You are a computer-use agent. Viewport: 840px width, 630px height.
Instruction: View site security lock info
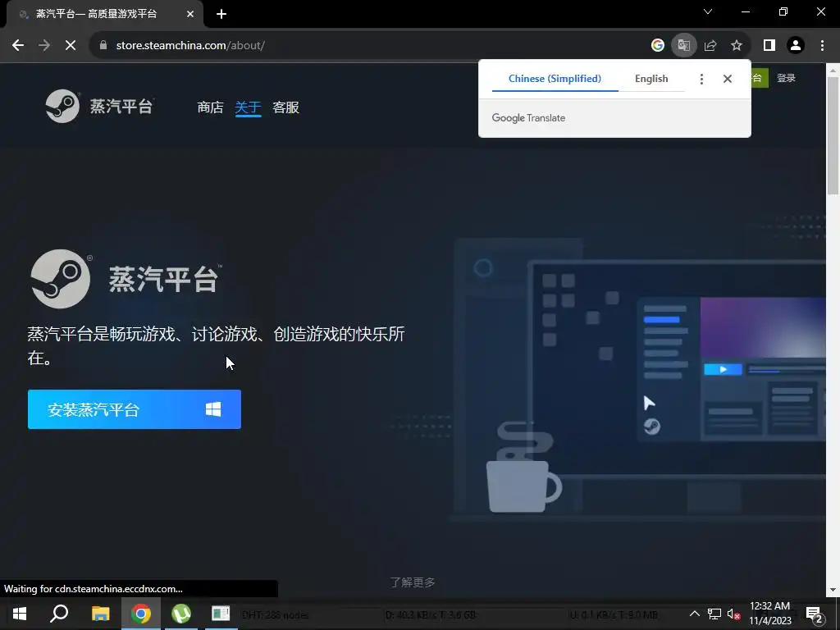(103, 46)
